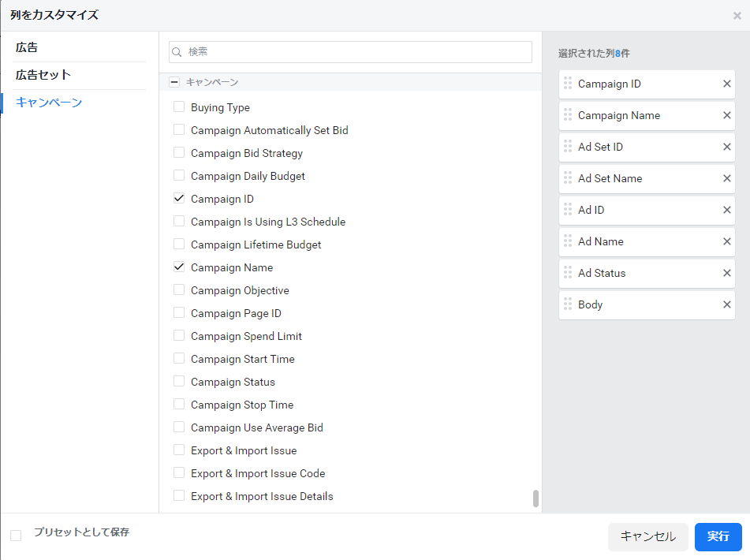Collapse the キャンペーン section
The width and height of the screenshot is (750, 560).
[174, 82]
